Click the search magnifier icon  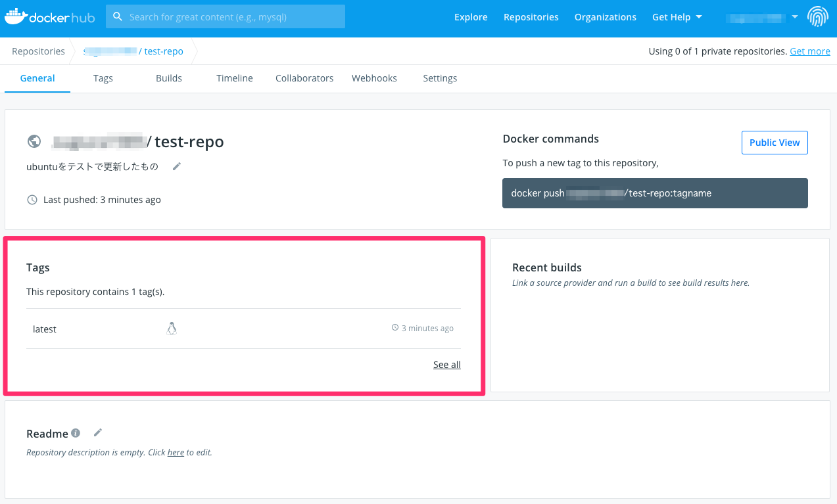point(118,16)
